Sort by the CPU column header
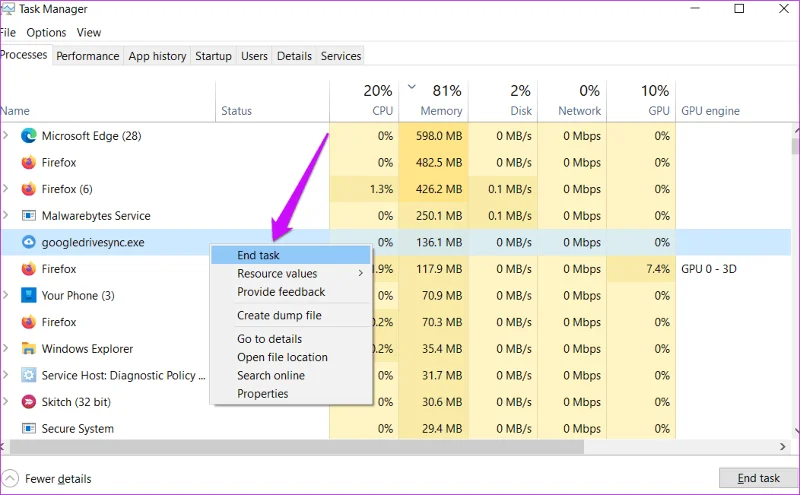The height and width of the screenshot is (495, 800). [364, 101]
